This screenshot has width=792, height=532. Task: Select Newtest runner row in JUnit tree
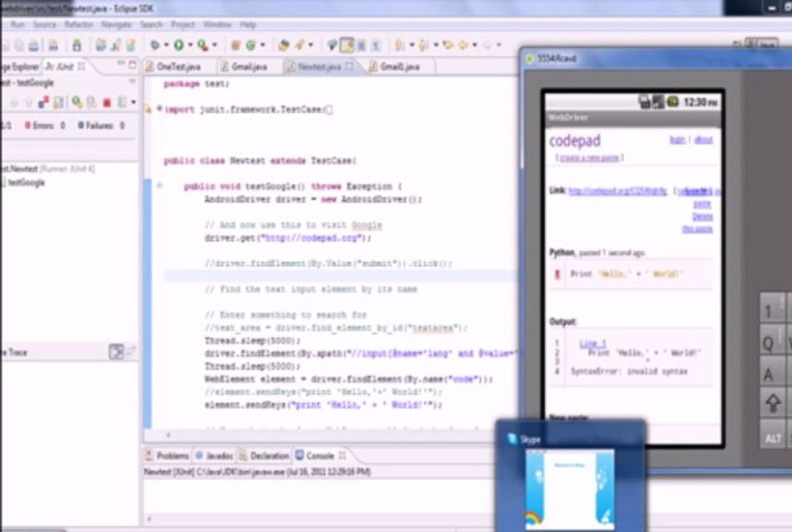pyautogui.click(x=48, y=169)
